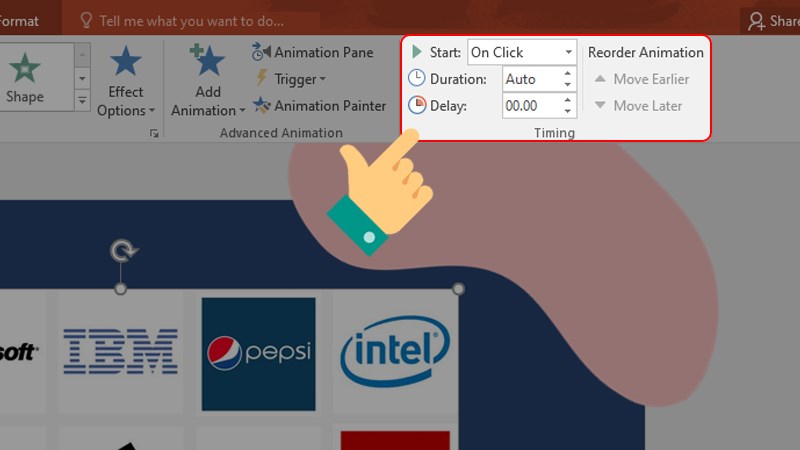The width and height of the screenshot is (800, 450).
Task: Select the Pepsi logo on slide
Action: coord(259,354)
